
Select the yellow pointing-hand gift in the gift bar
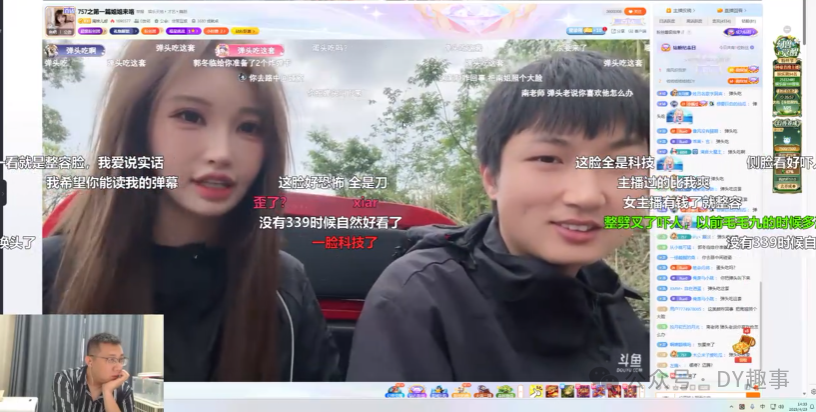(536, 391)
